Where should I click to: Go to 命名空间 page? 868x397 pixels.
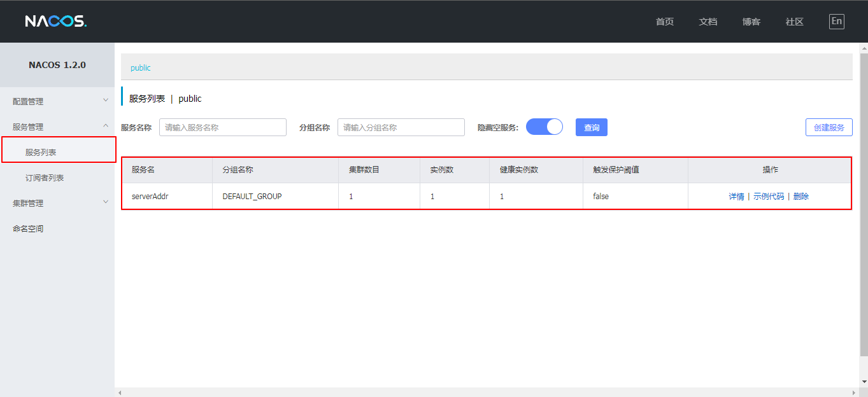[x=28, y=228]
